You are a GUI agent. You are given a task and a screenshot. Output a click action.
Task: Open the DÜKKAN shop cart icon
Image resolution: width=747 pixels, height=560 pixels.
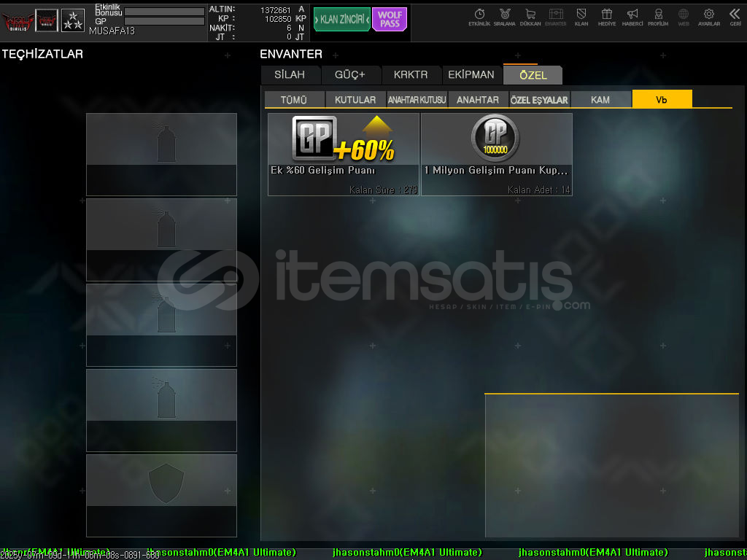point(530,17)
